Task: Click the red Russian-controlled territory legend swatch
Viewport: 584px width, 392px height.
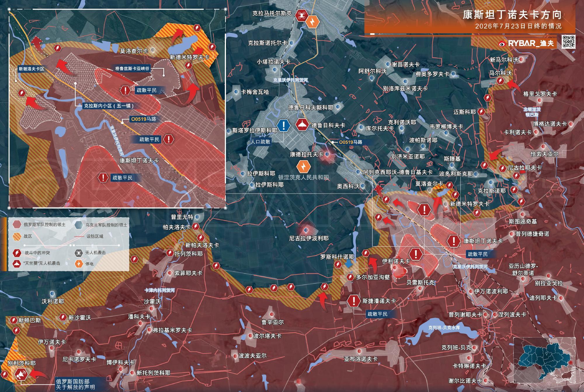Action: point(18,225)
